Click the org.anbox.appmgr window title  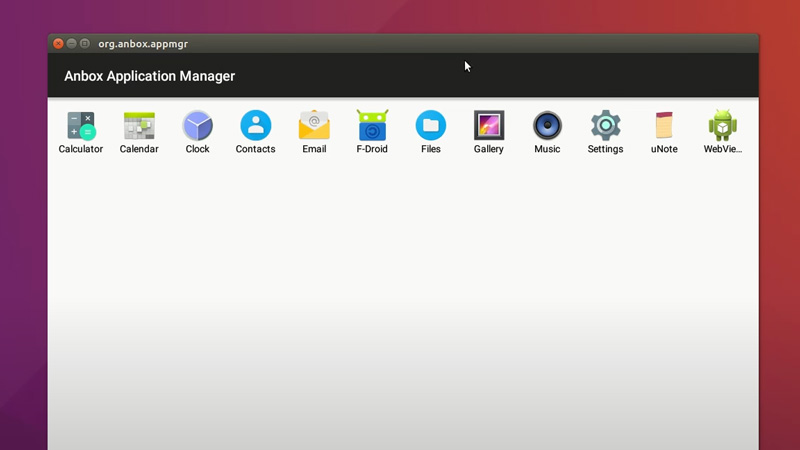click(143, 44)
